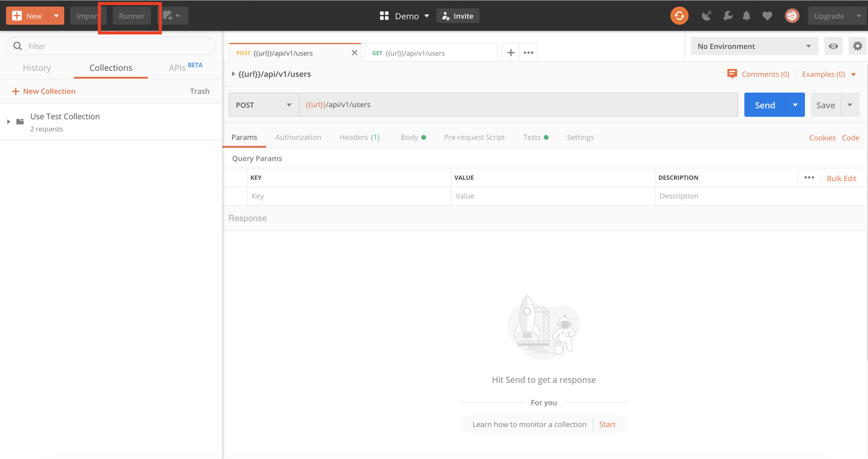Image resolution: width=868 pixels, height=459 pixels.
Task: Click the workspace grid icon
Action: (384, 16)
